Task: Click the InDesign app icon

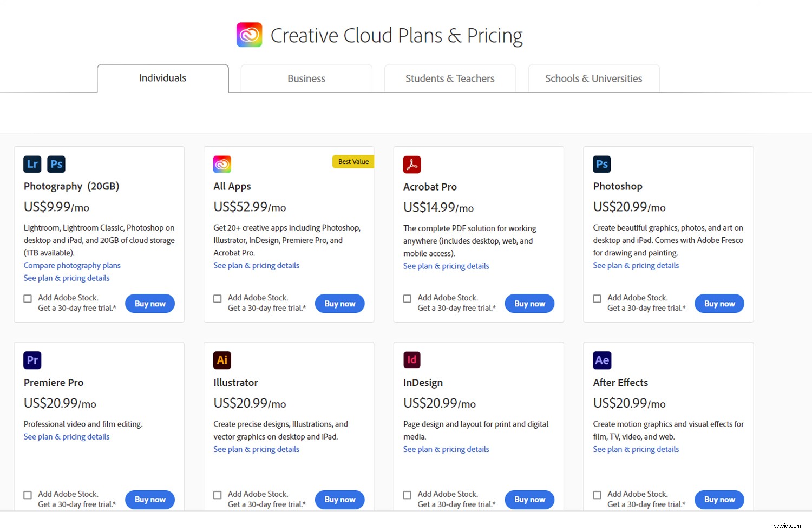Action: (x=412, y=360)
